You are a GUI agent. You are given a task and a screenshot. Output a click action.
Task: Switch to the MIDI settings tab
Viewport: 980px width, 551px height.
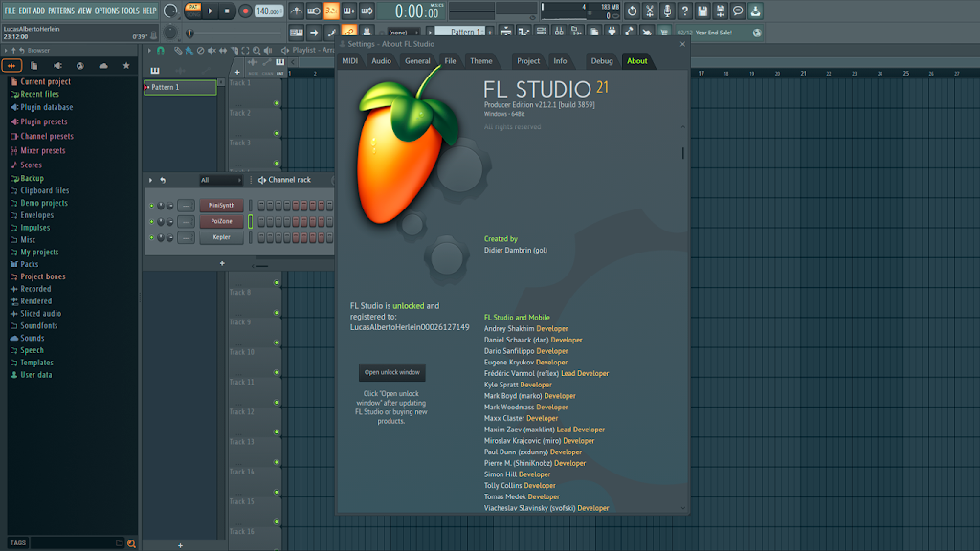click(x=350, y=61)
